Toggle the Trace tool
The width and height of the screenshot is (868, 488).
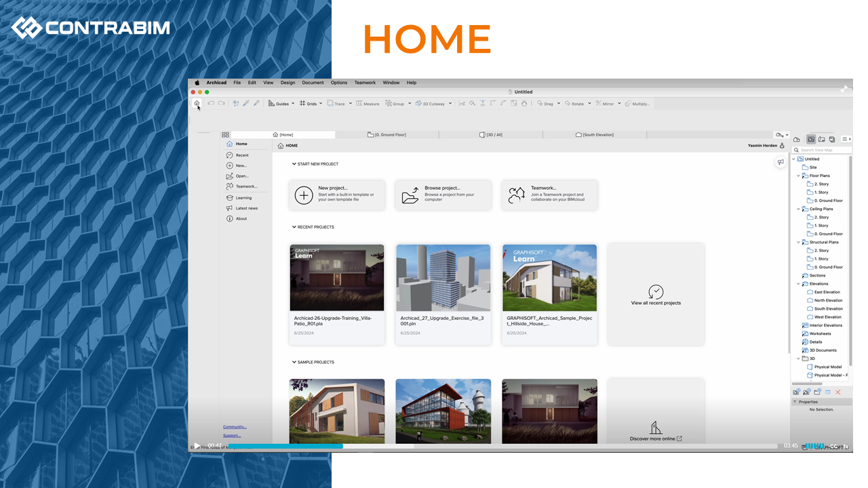336,104
